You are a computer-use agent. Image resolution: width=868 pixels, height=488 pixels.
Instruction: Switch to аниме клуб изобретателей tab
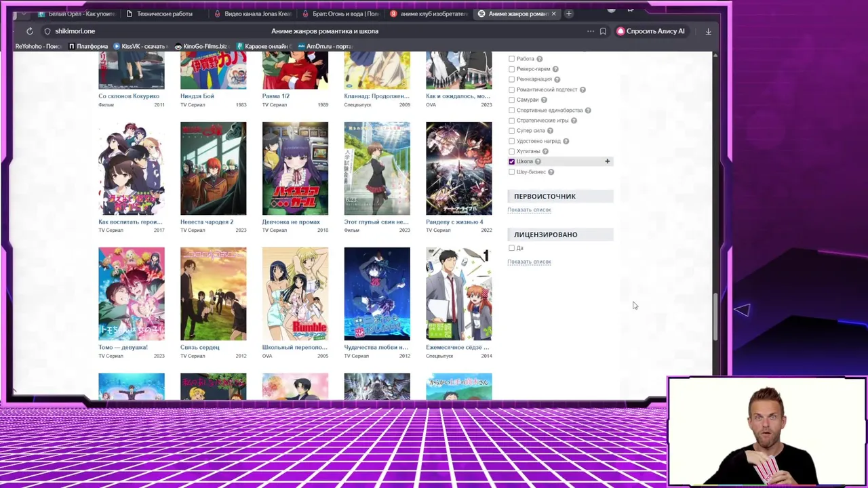429,14
